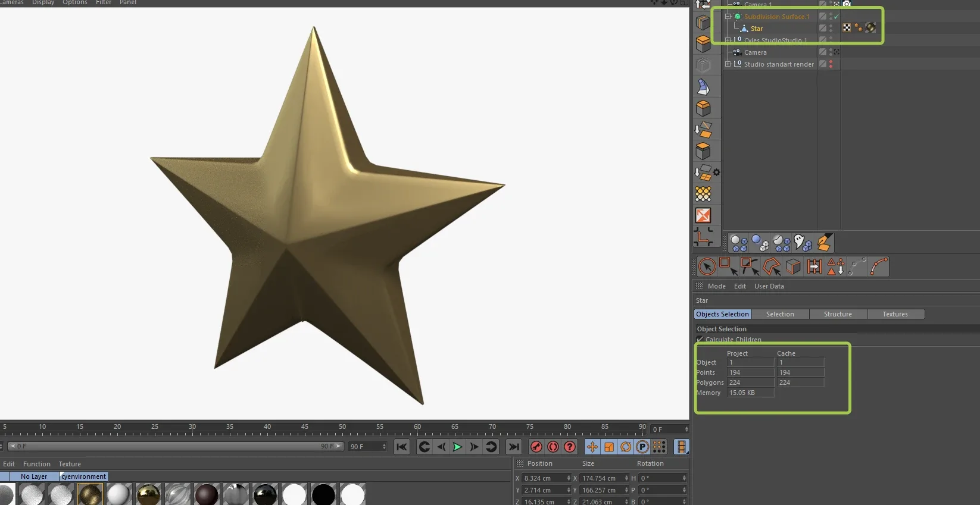Click the orange cube selection icon
Viewport: 980px width, 505px height.
(x=793, y=266)
